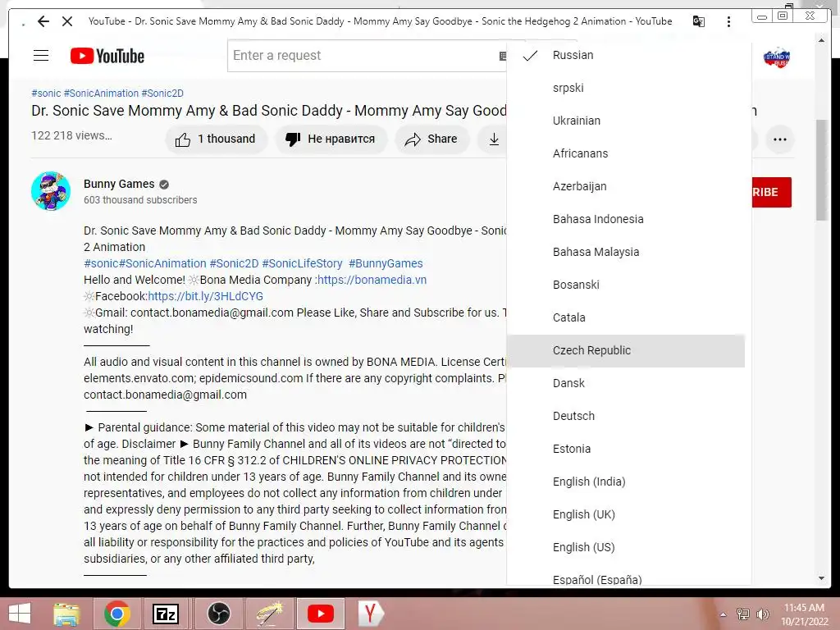Choose Dansk language entry
Screen dimensions: 840x630
click(626, 383)
